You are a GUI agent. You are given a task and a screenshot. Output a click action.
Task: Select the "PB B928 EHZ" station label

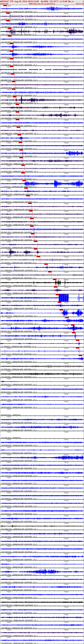pos(6,422)
